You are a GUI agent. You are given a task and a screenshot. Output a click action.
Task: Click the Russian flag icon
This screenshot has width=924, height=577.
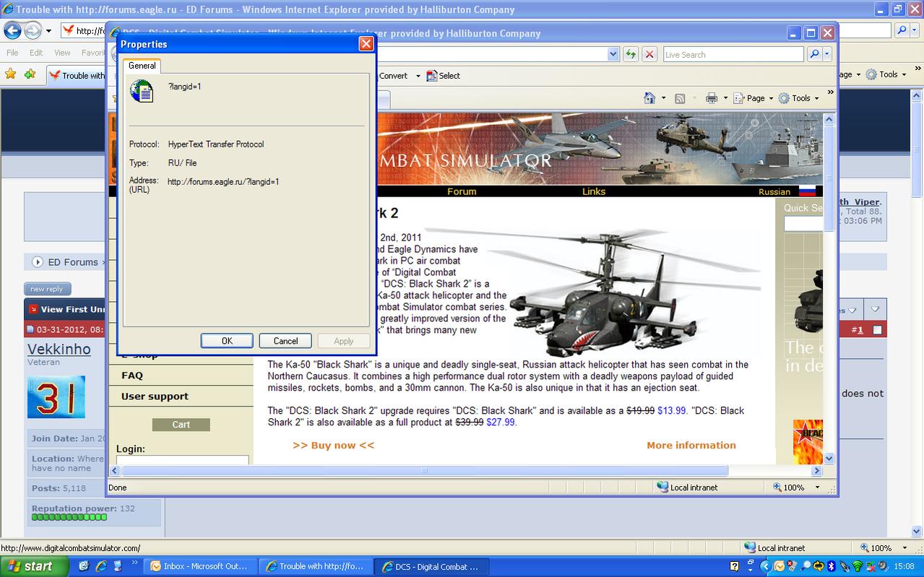pyautogui.click(x=807, y=191)
